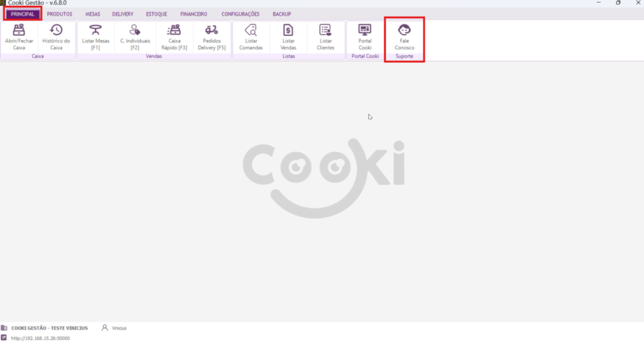The height and width of the screenshot is (342, 644).
Task: Select the BACKUP tab
Action: pyautogui.click(x=282, y=14)
